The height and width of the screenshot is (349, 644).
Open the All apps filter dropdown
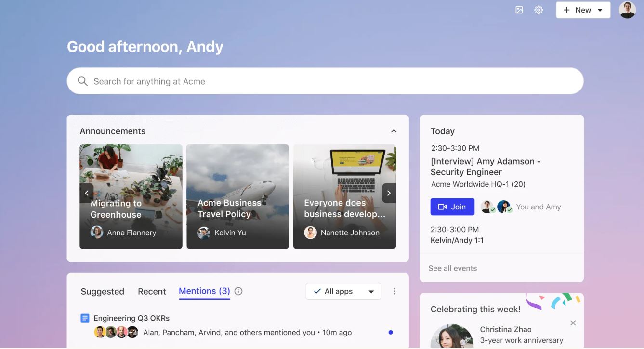(343, 291)
